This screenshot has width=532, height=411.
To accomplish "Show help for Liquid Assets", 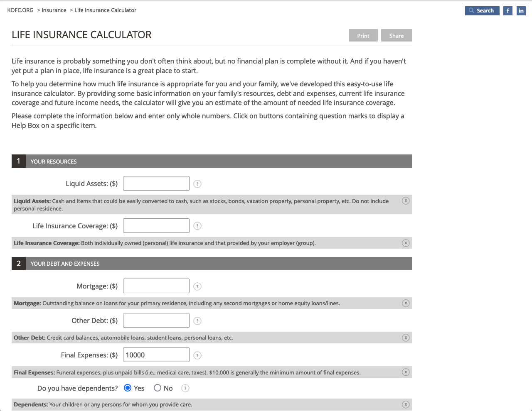I will tap(198, 184).
